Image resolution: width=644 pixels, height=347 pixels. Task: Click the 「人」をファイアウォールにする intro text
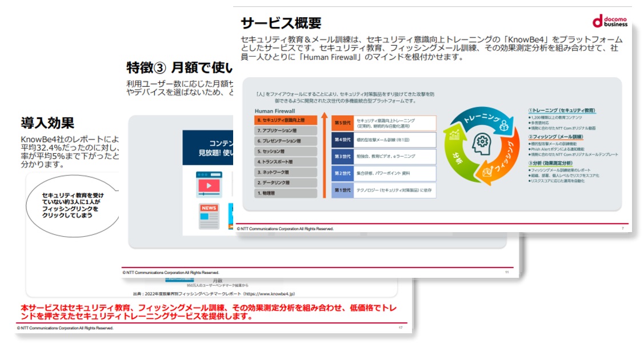345,97
